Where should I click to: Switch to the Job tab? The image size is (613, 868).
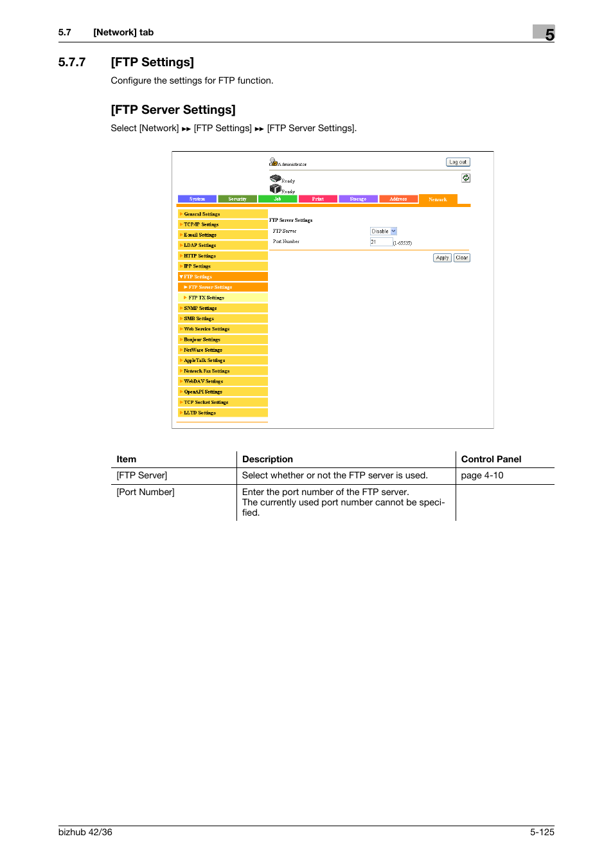tap(278, 199)
